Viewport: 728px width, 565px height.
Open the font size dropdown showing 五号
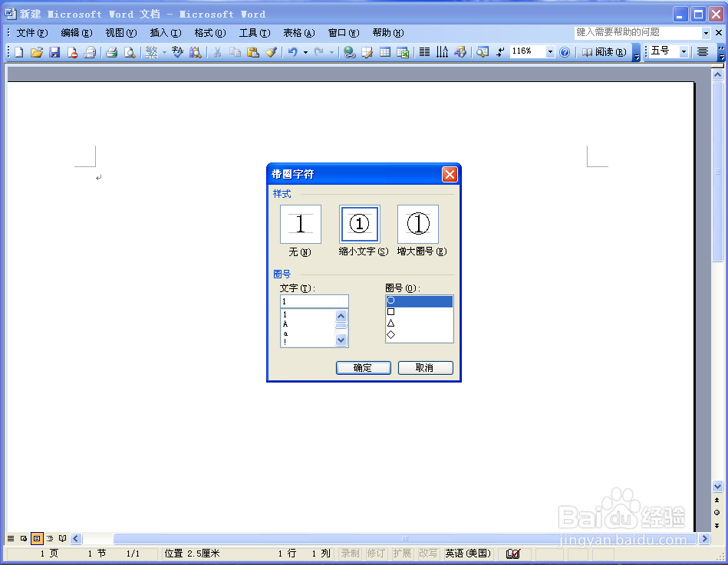click(685, 52)
